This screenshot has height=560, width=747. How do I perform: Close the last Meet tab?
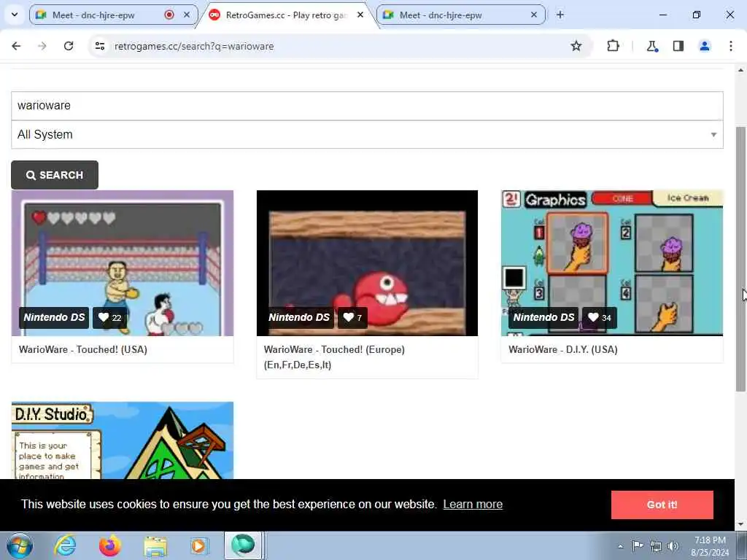click(x=534, y=15)
